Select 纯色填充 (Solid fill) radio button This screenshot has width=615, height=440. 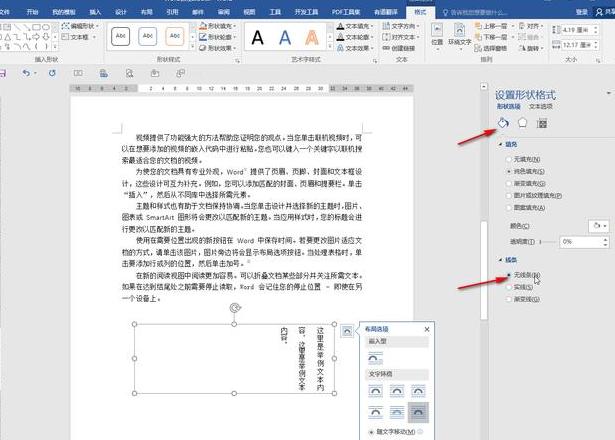tap(509, 171)
